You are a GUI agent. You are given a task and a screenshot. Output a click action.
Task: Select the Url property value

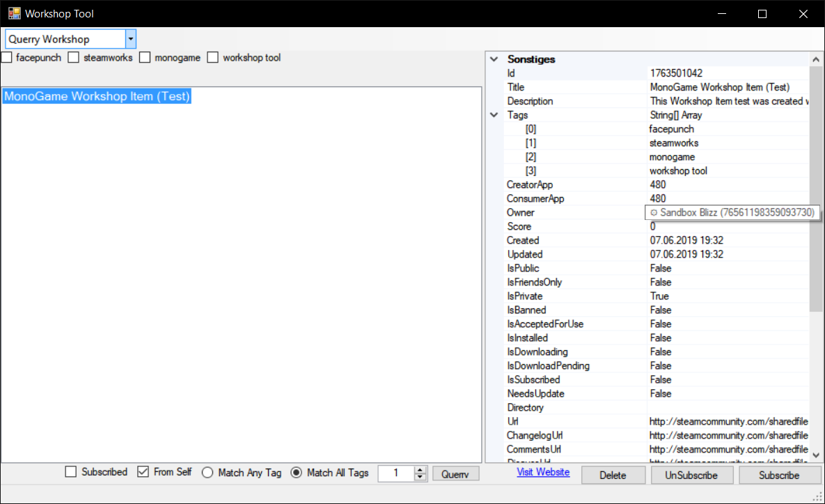click(x=729, y=421)
